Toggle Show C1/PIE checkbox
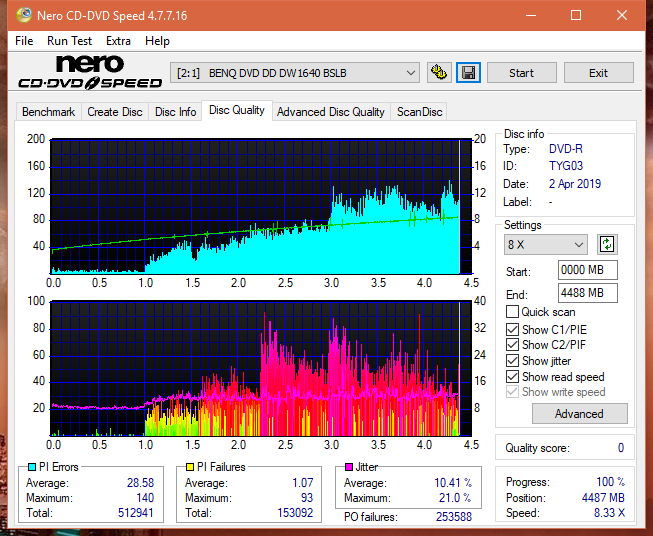Image resolution: width=653 pixels, height=536 pixels. 512,330
